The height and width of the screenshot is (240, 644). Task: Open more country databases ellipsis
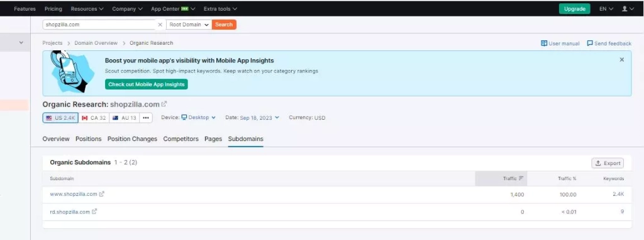[146, 118]
